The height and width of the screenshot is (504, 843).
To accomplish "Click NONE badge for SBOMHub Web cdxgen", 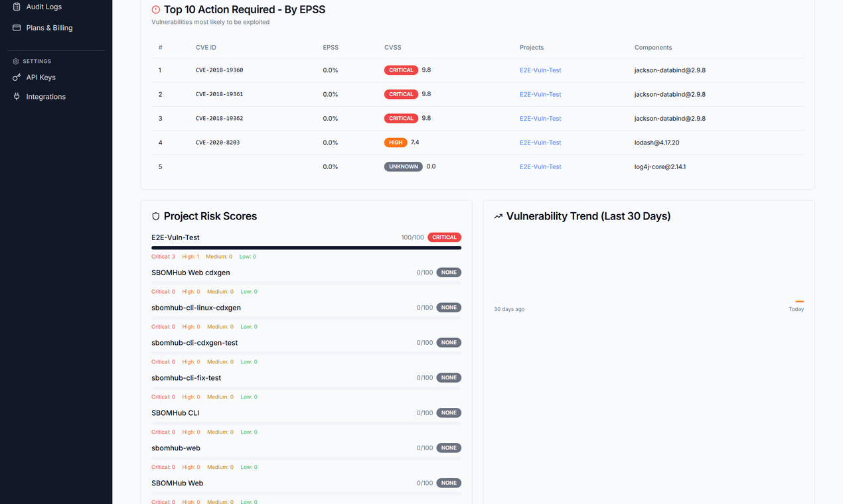I will coord(449,273).
